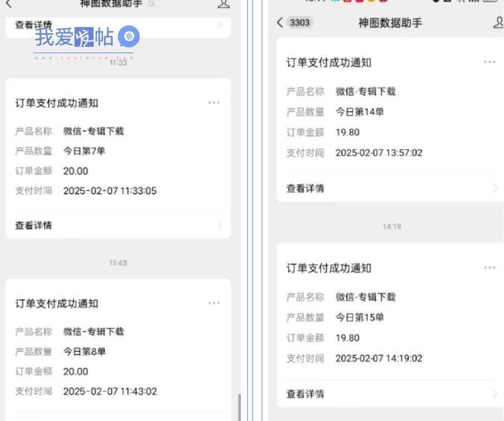Click the 产品数量 label on the 今日第15单 card
Viewport: 504px width, 421px height.
(x=305, y=317)
